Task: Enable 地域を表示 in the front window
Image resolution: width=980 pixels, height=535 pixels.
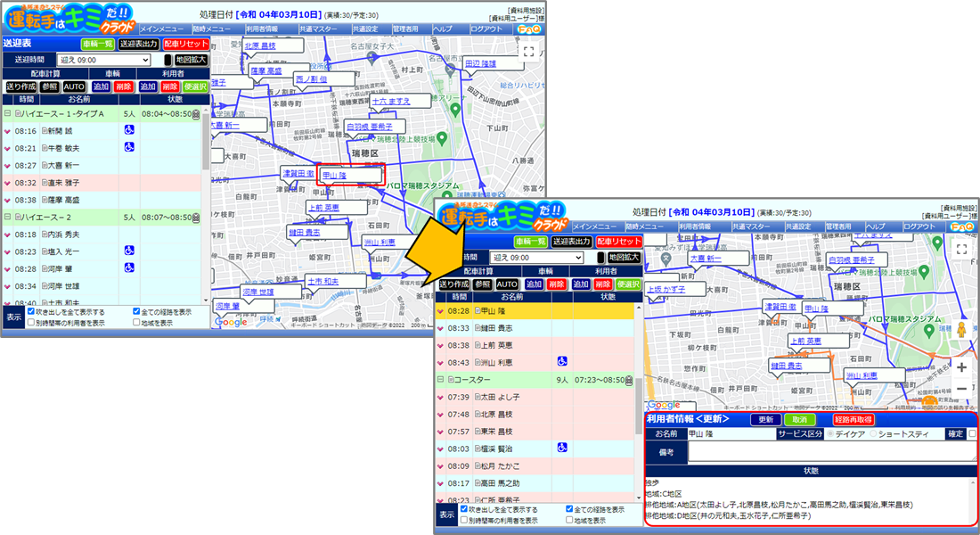Action: (x=569, y=520)
